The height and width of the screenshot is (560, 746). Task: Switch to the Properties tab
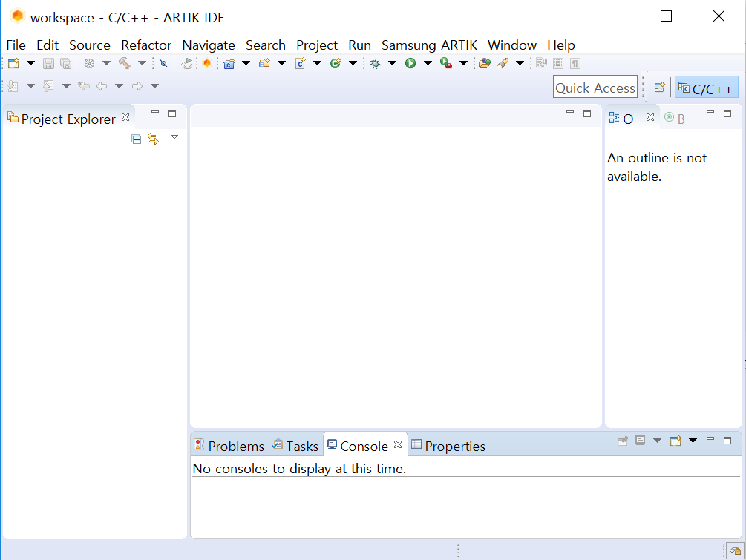448,446
